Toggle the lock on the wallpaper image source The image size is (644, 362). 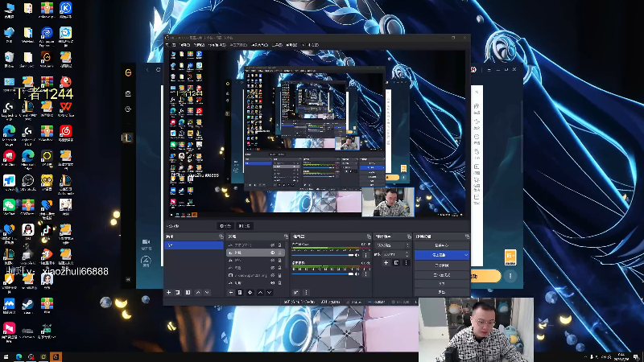[x=279, y=275]
